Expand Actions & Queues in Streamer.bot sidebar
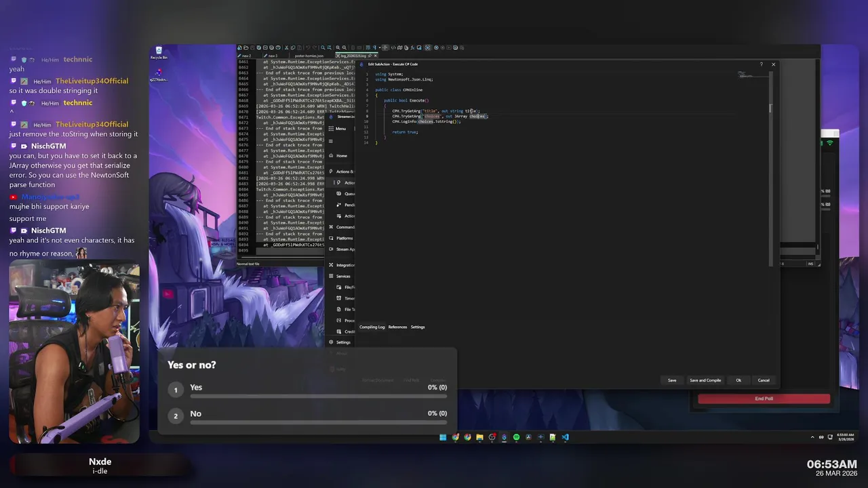This screenshot has width=868, height=488. (x=341, y=171)
